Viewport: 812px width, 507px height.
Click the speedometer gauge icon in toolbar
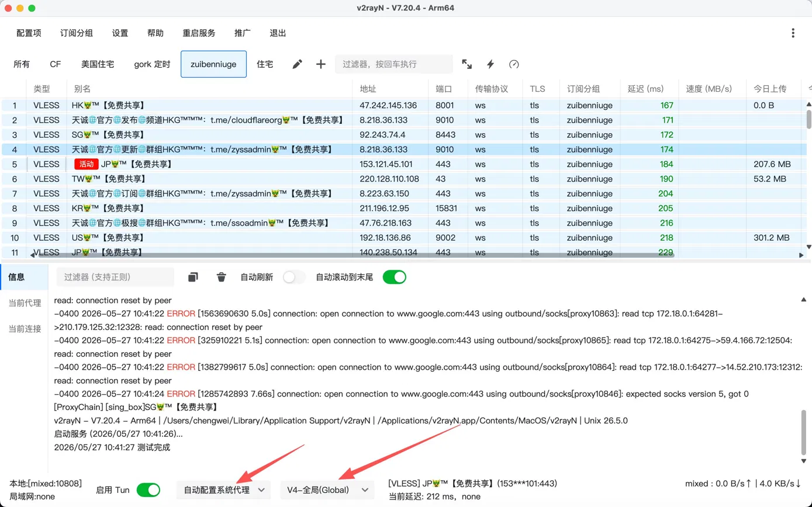(514, 64)
